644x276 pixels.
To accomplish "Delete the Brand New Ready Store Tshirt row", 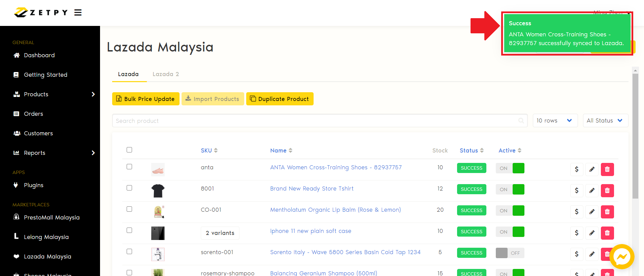I will (607, 191).
